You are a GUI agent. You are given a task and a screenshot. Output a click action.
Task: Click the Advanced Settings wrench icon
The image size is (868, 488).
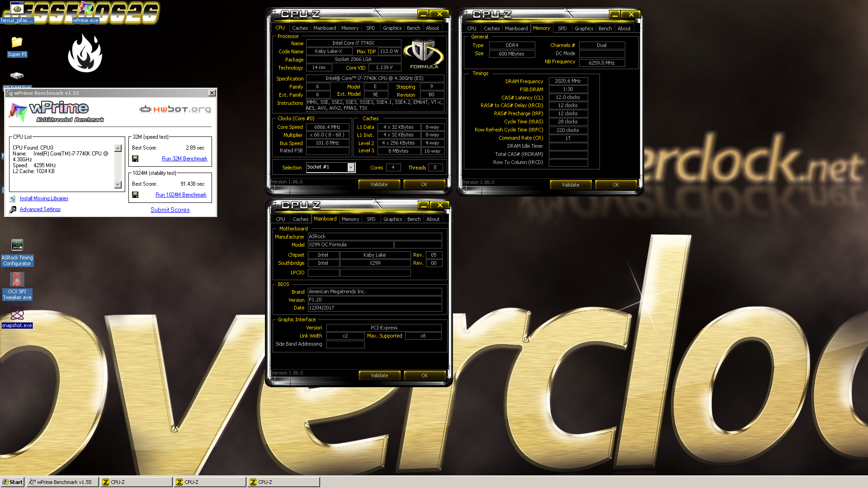[x=13, y=210]
